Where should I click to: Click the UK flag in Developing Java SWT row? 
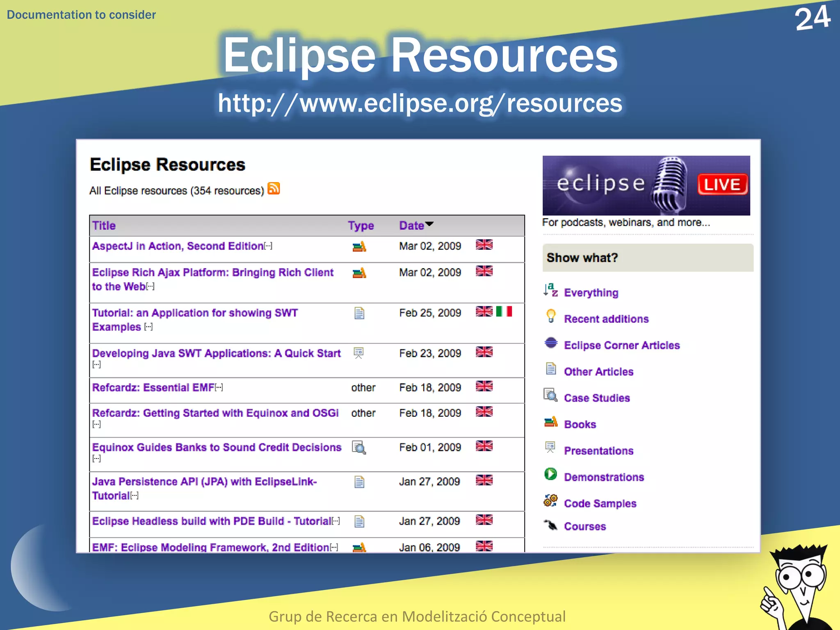(484, 352)
